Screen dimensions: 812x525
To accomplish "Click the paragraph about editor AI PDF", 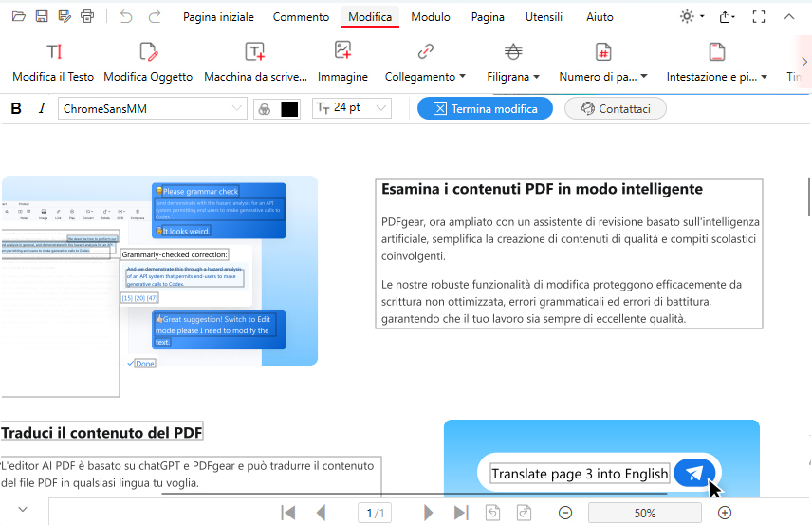I will (188, 475).
